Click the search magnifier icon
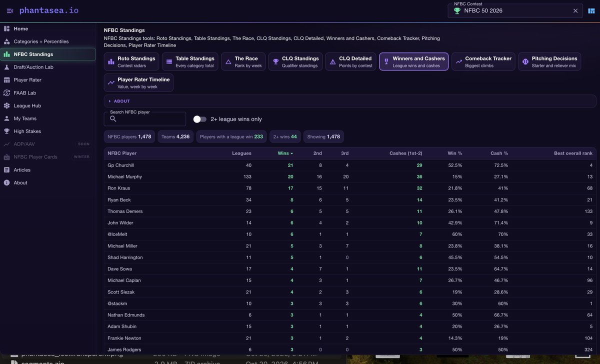The height and width of the screenshot is (364, 600). (113, 119)
